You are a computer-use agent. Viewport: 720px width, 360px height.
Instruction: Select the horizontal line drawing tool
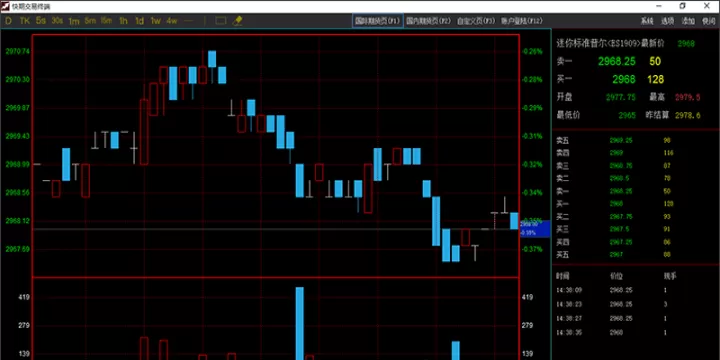pyautogui.click(x=188, y=21)
